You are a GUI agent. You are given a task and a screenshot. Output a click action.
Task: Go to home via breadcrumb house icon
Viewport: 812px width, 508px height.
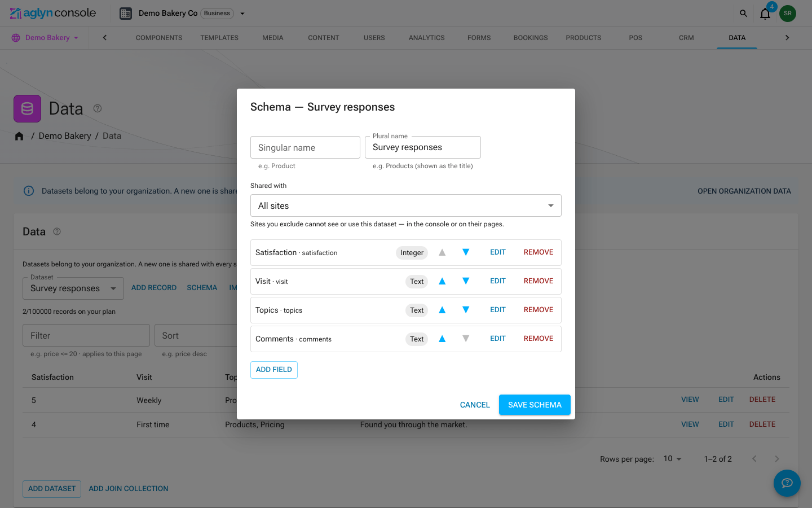pos(19,136)
